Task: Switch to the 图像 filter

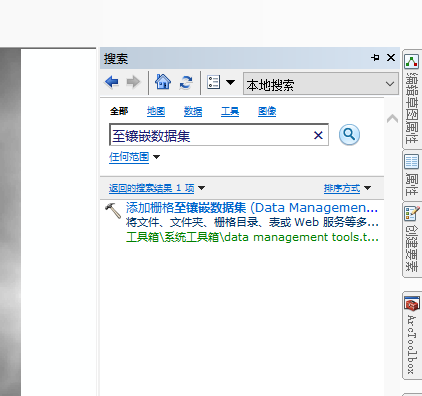Action: pos(267,111)
